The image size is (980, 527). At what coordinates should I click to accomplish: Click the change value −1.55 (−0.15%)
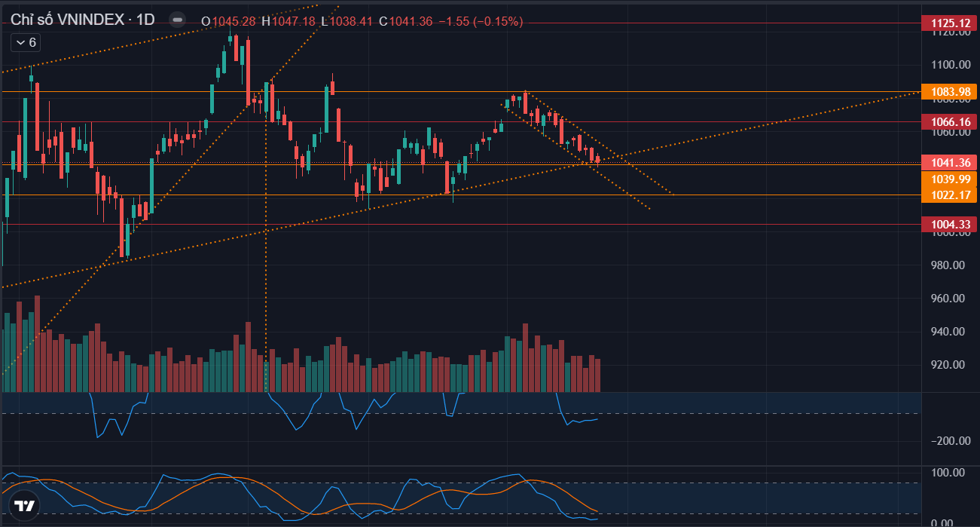point(481,21)
